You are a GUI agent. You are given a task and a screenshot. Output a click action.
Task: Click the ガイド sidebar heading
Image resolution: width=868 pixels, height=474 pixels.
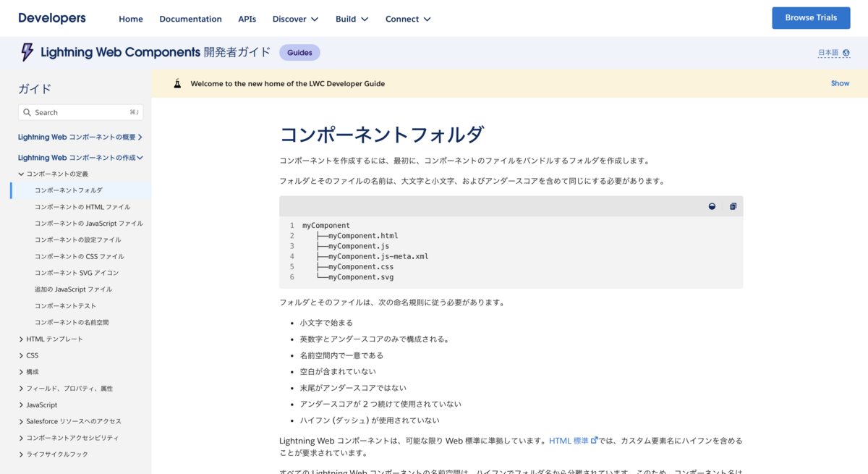point(35,89)
